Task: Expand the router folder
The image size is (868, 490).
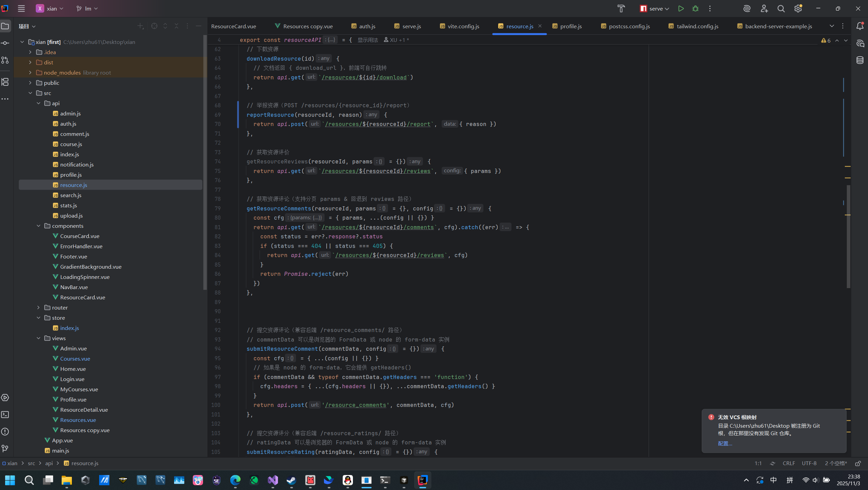Action: [x=38, y=307]
